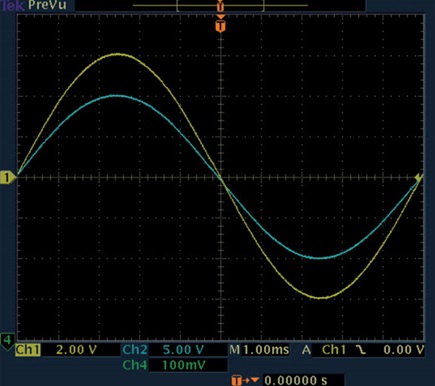Click the Channel 1 ground marker
Screen dimensions: 435x386
(x=7, y=177)
